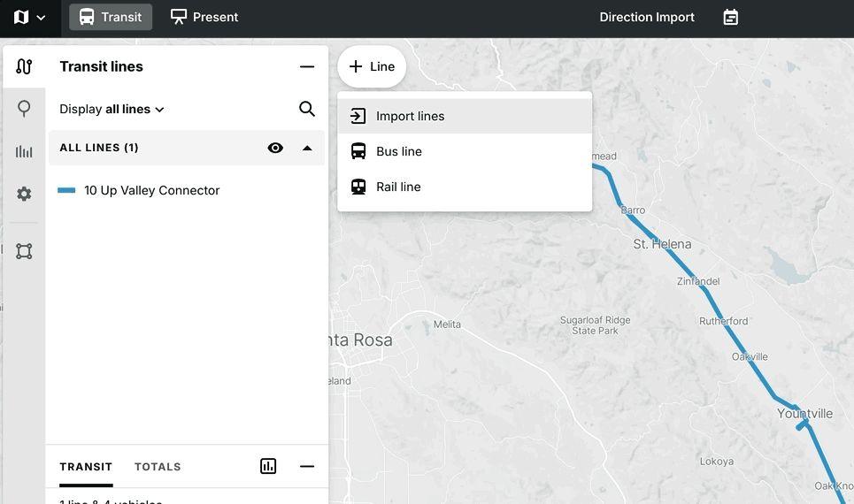Select the area shape tool in sidebar

pos(24,251)
